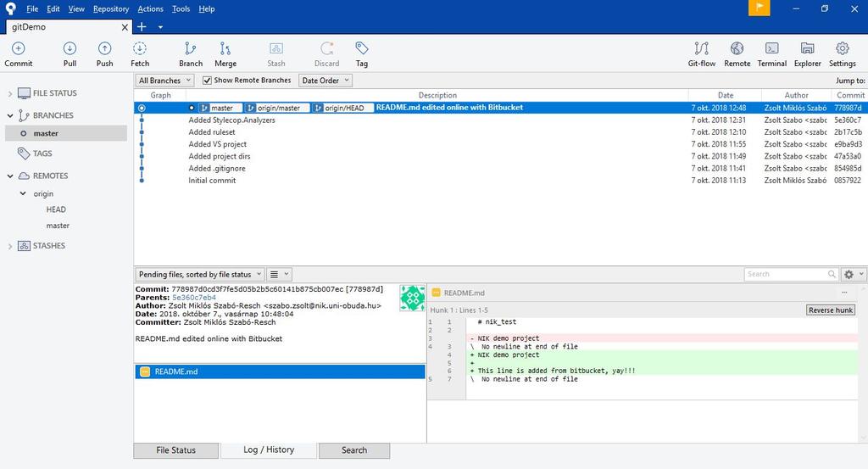Switch to the File Status tab

coord(176,450)
